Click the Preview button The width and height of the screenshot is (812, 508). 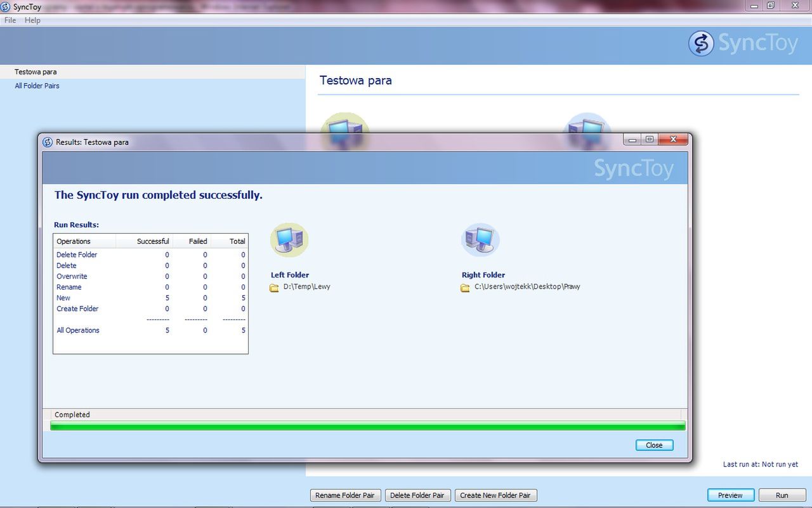[730, 495]
